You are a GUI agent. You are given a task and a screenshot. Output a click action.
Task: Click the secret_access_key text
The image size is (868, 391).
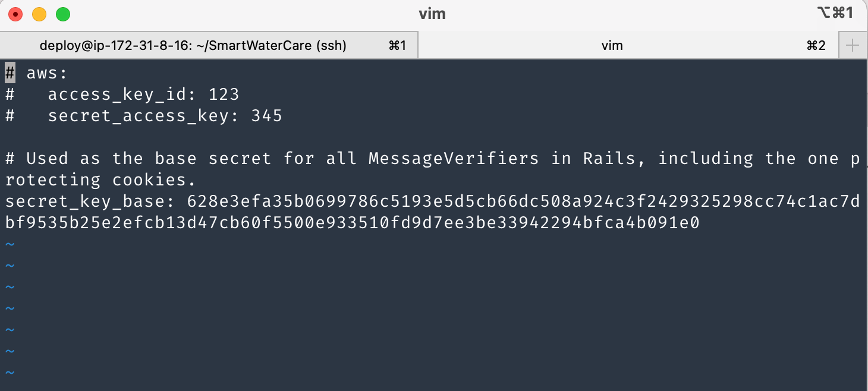pos(138,116)
